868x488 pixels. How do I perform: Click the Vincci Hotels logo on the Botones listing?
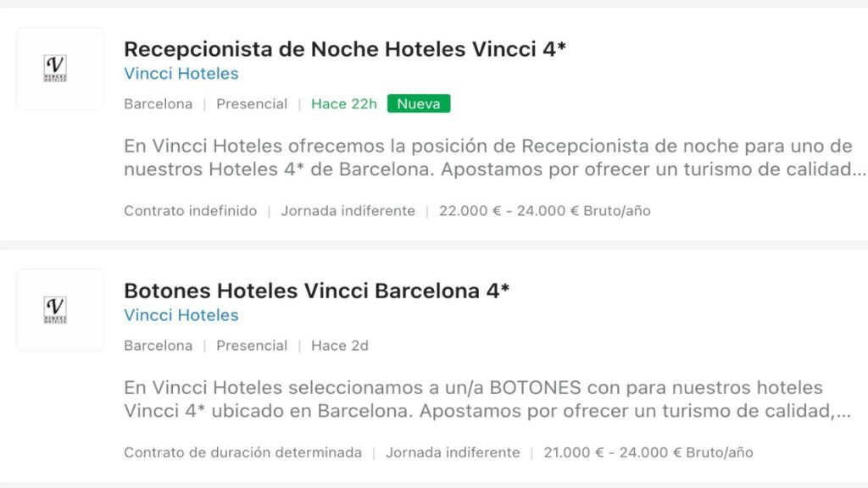click(59, 310)
